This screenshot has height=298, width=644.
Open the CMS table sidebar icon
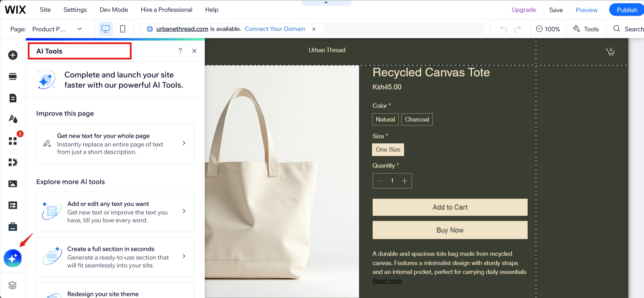click(x=13, y=205)
